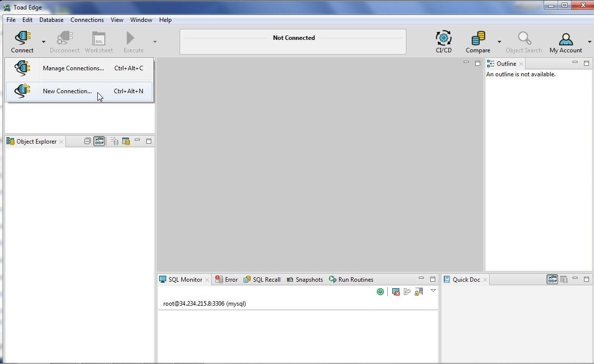This screenshot has height=364, width=594.
Task: Open the Help menu
Action: point(165,19)
